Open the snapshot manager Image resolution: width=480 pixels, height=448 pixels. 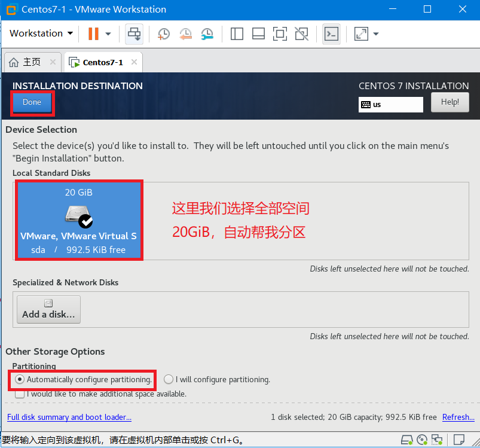[x=207, y=33]
